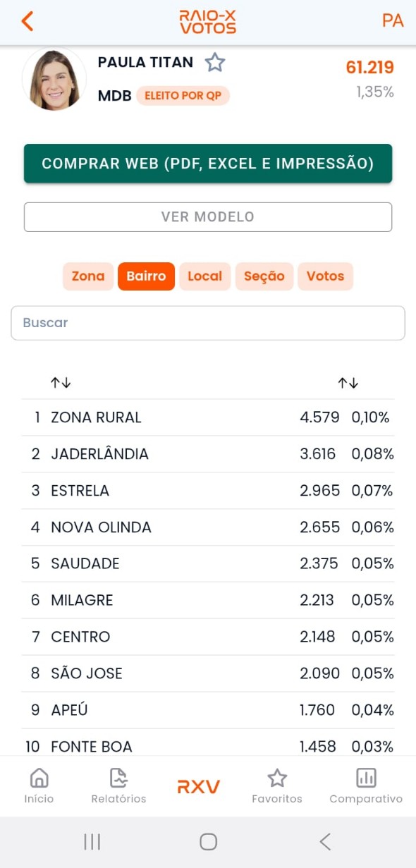Switch to the Zona tab
Viewport: 416px width, 868px height.
[88, 276]
